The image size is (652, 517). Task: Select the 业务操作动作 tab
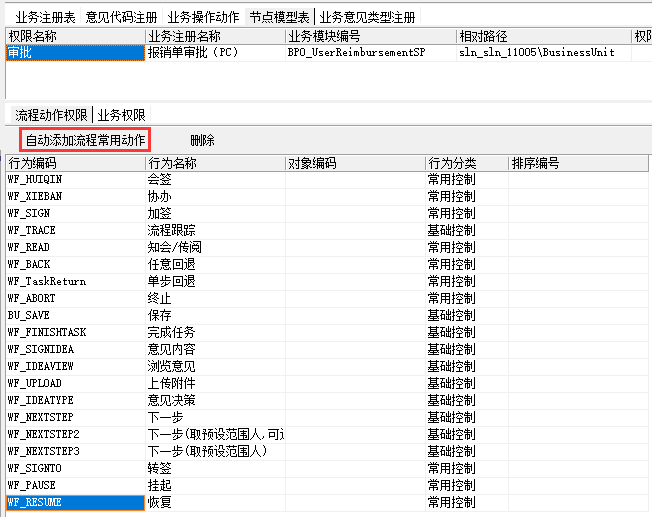coord(203,17)
